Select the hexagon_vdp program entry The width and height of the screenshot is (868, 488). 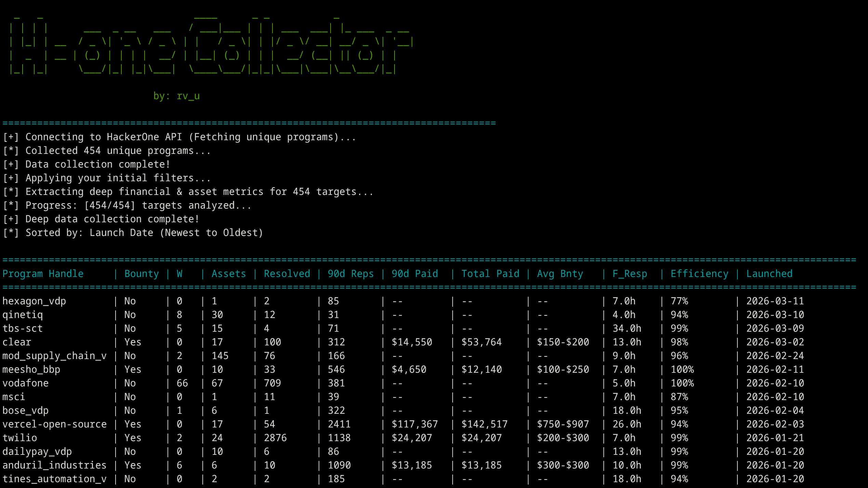[x=34, y=301]
